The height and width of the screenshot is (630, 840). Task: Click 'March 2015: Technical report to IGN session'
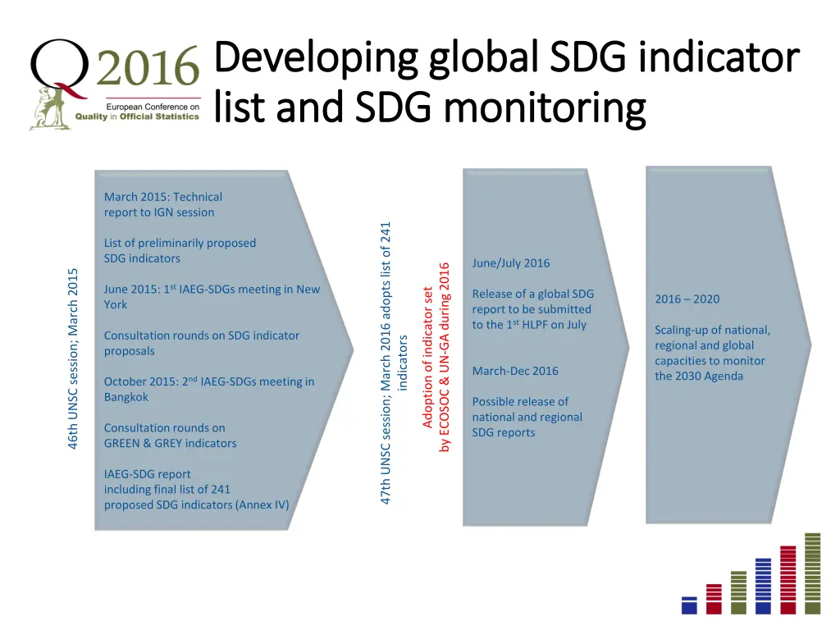click(162, 204)
